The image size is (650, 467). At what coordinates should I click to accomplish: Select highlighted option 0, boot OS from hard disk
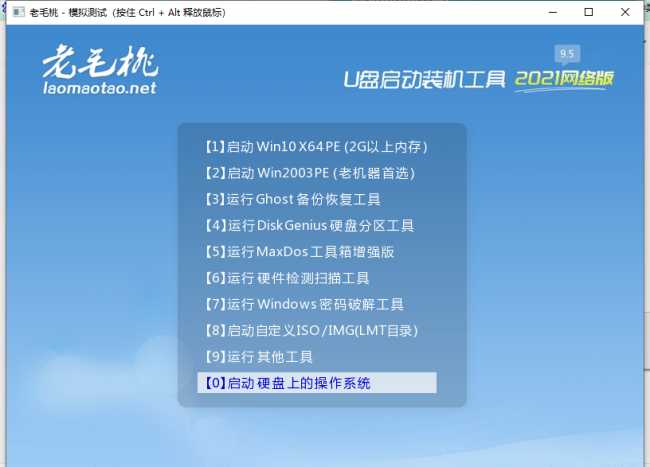(317, 383)
